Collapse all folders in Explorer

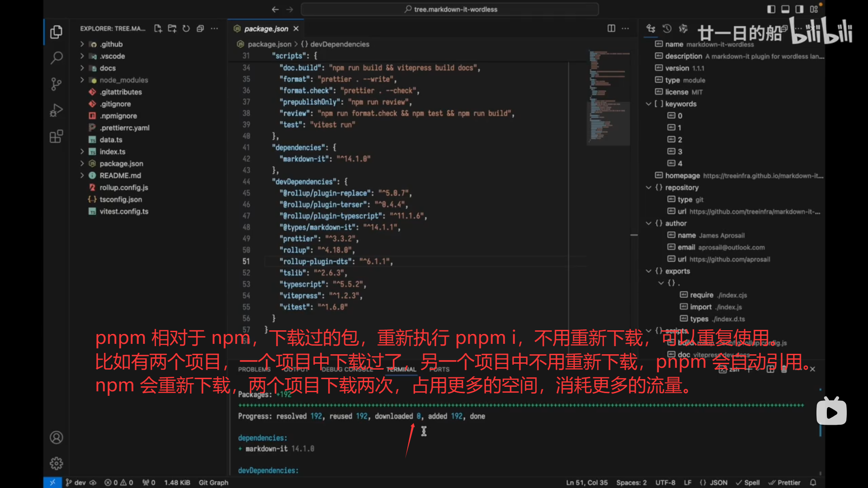[200, 28]
